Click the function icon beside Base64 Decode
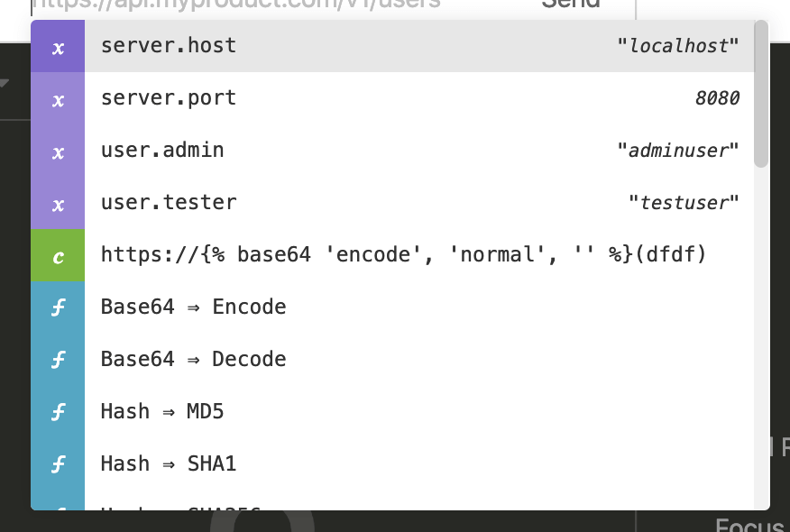Image resolution: width=790 pixels, height=532 pixels. pos(58,361)
